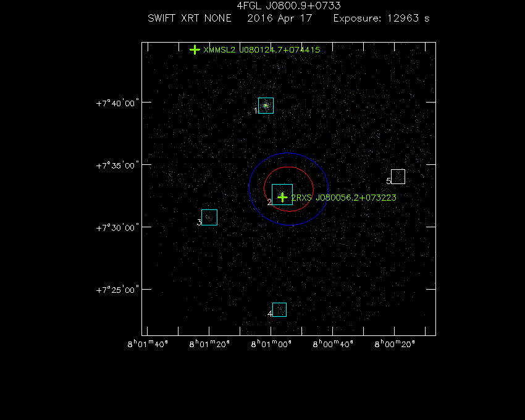This screenshot has height=420, width=525.
Task: Click the green cross beside XMMSL2 label
Action: [195, 50]
